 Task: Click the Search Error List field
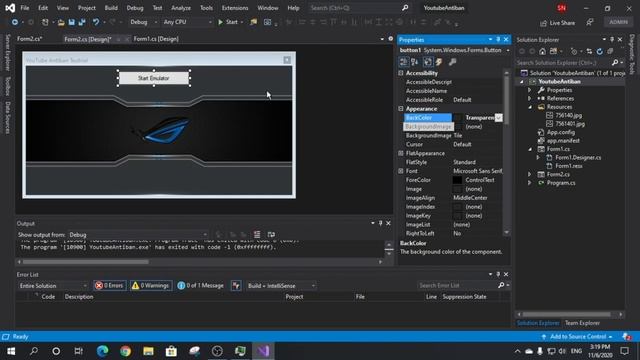click(457, 286)
